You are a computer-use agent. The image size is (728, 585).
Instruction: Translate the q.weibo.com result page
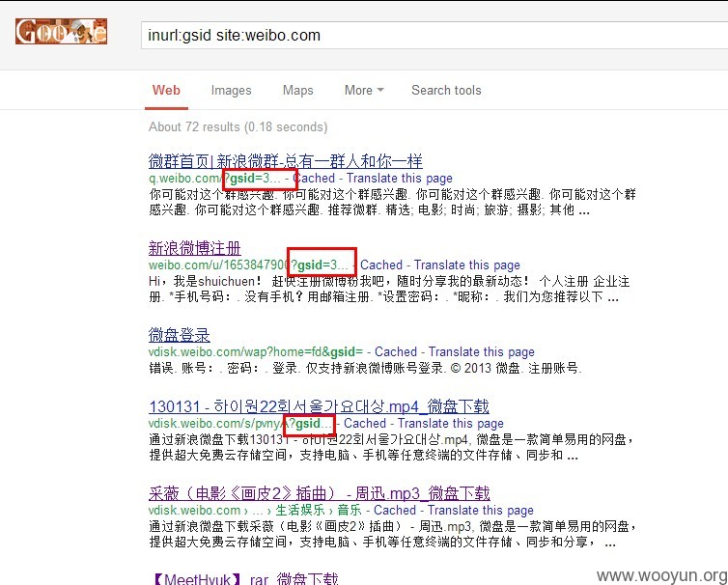point(400,179)
